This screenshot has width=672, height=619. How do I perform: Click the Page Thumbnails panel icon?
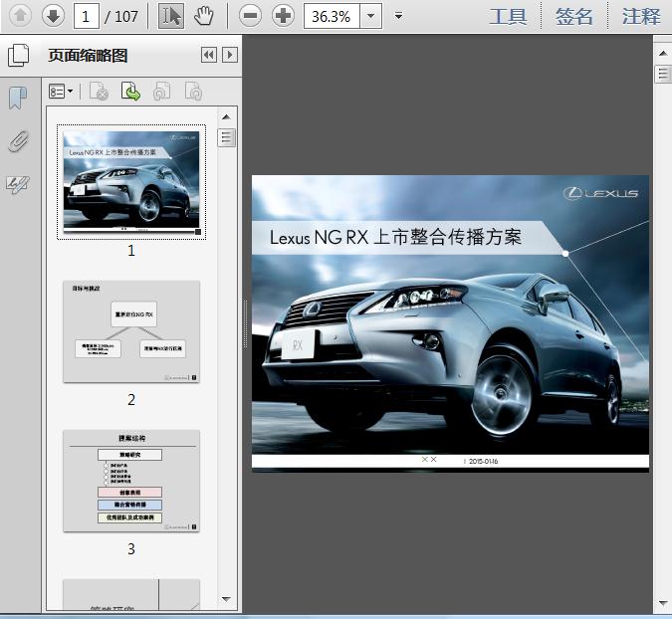19,56
